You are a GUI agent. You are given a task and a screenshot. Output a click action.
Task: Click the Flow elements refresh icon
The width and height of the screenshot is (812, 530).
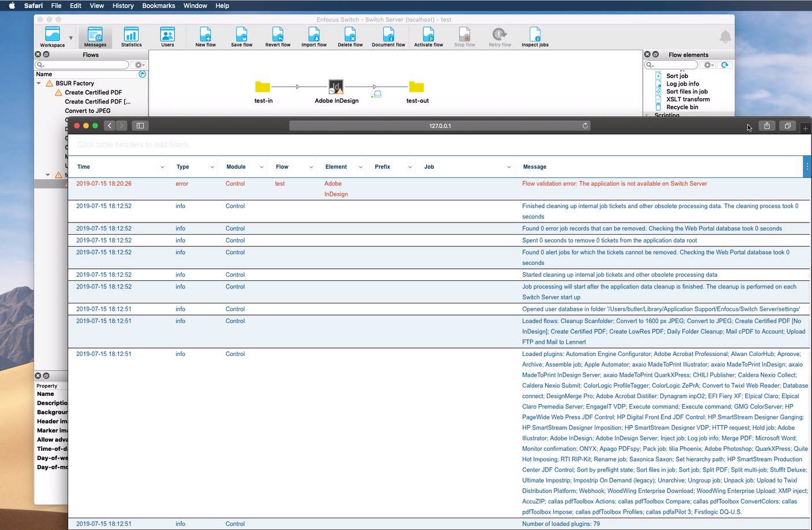[725, 65]
